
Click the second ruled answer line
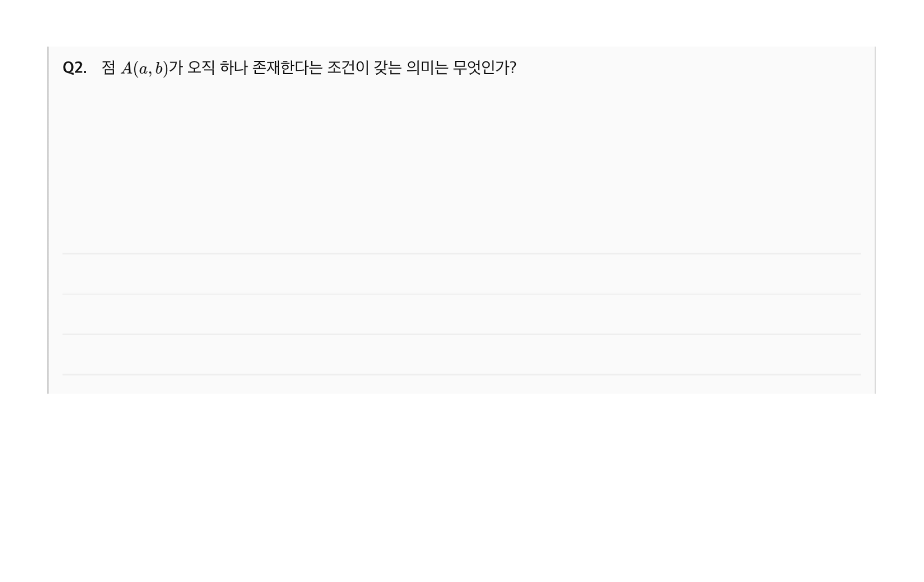461,294
